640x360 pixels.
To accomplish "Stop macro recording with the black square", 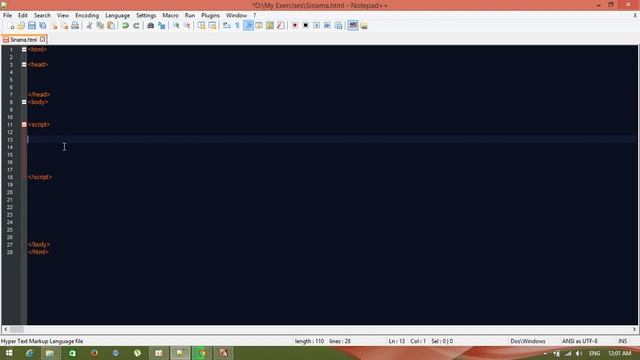I will pyautogui.click(x=305, y=26).
